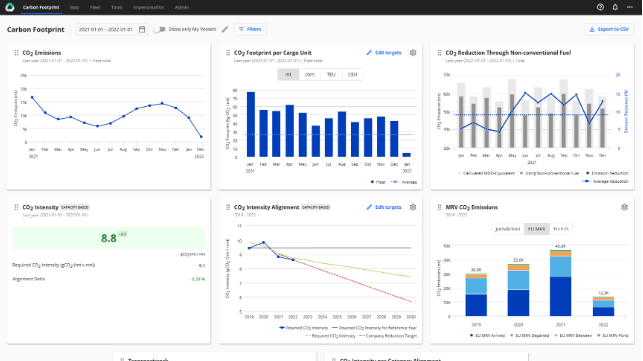This screenshot has width=643, height=361.
Task: Click the 2021 stacked bar in MRV chart
Action: [560, 283]
